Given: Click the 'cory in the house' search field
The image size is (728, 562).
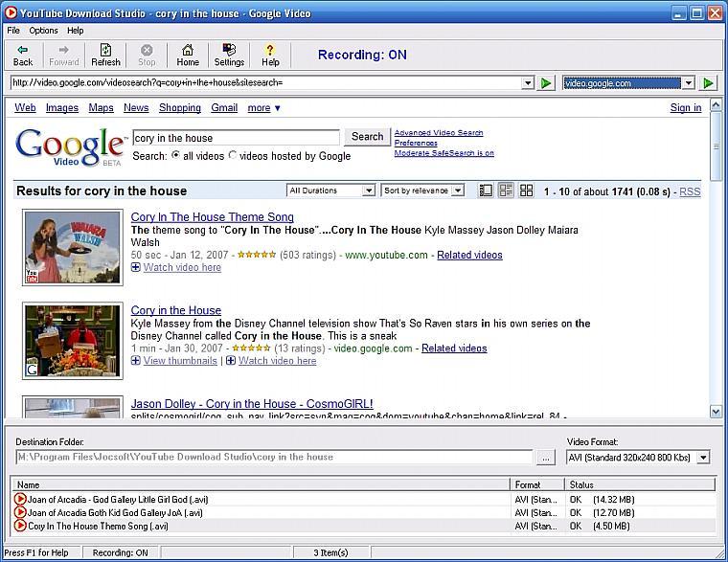Looking at the screenshot, I should [x=235, y=138].
